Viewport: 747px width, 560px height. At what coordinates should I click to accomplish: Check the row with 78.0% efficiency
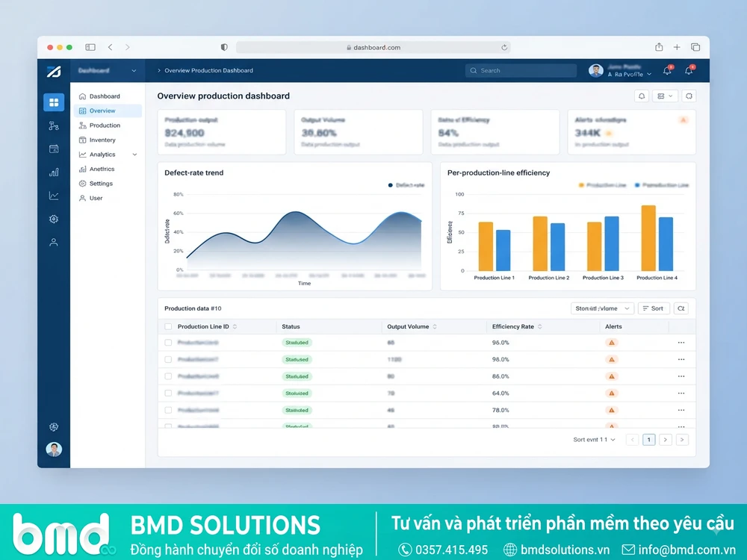[167, 410]
